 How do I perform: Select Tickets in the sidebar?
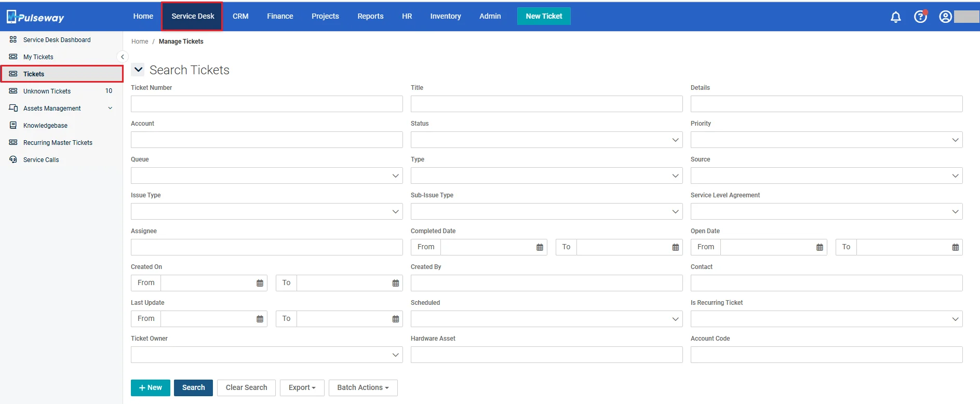pyautogui.click(x=62, y=74)
